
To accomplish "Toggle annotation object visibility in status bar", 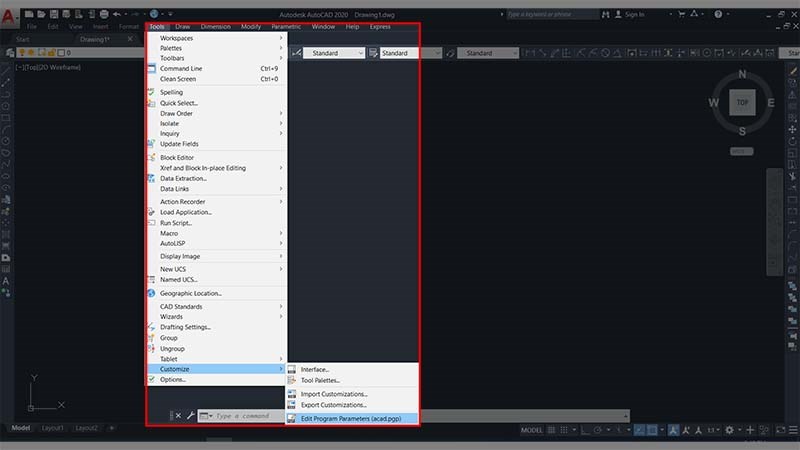I will click(x=673, y=430).
